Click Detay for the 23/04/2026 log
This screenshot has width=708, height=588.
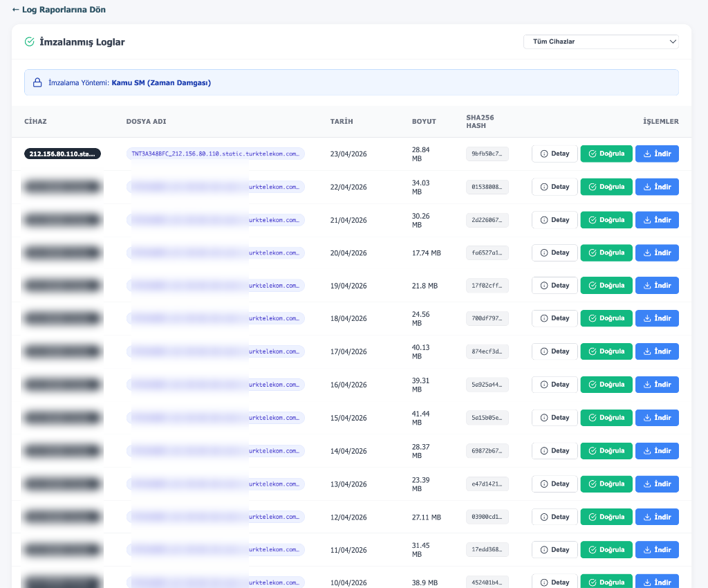[555, 154]
